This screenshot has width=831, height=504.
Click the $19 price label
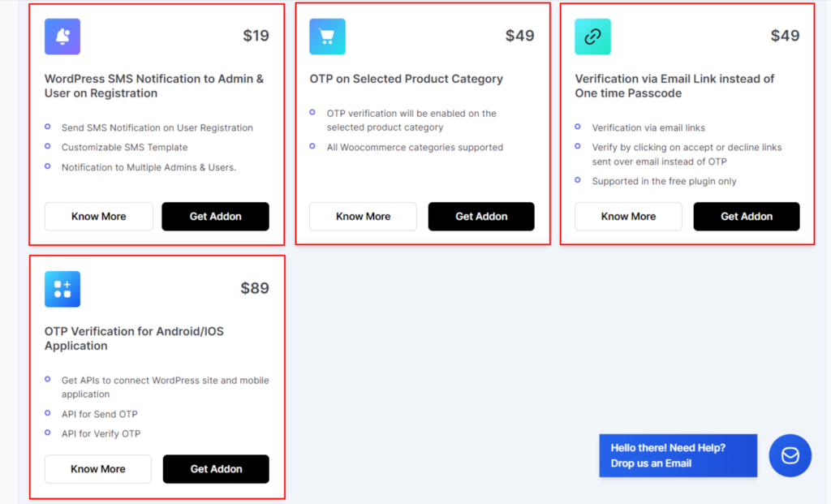click(x=256, y=36)
